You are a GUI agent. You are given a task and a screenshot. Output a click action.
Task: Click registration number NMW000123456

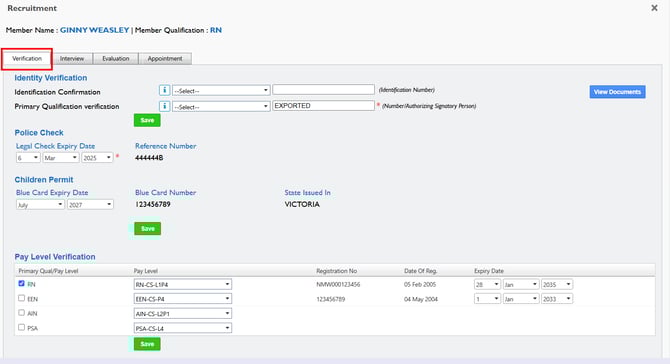[x=338, y=284]
